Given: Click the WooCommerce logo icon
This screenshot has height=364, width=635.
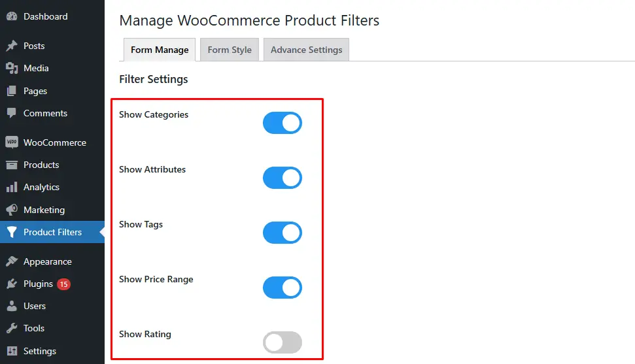Looking at the screenshot, I should pos(12,142).
